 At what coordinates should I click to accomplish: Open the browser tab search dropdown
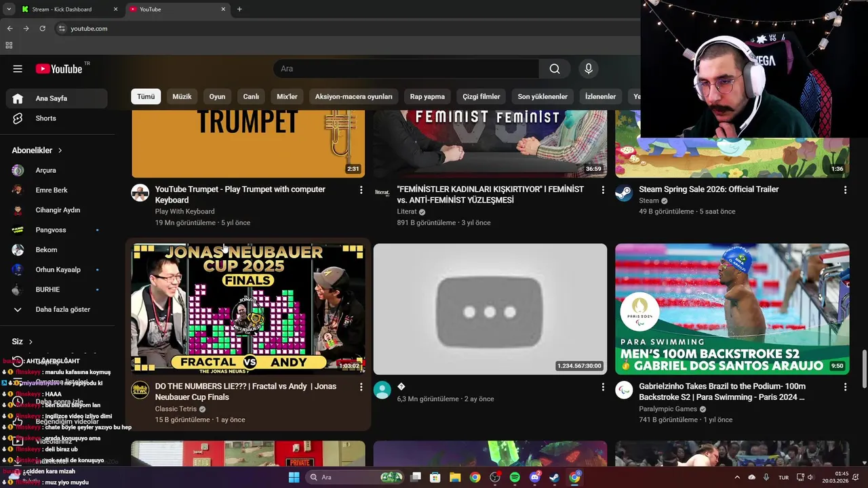tap(9, 9)
